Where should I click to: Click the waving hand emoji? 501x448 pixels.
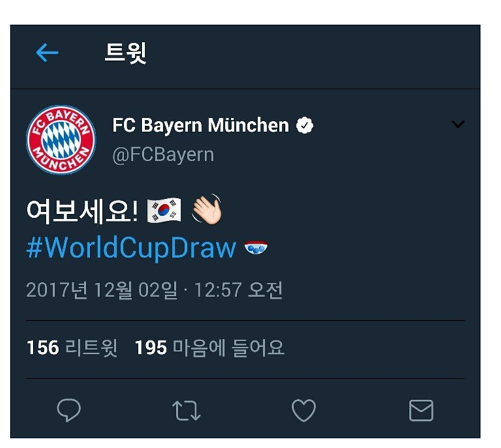(206, 210)
